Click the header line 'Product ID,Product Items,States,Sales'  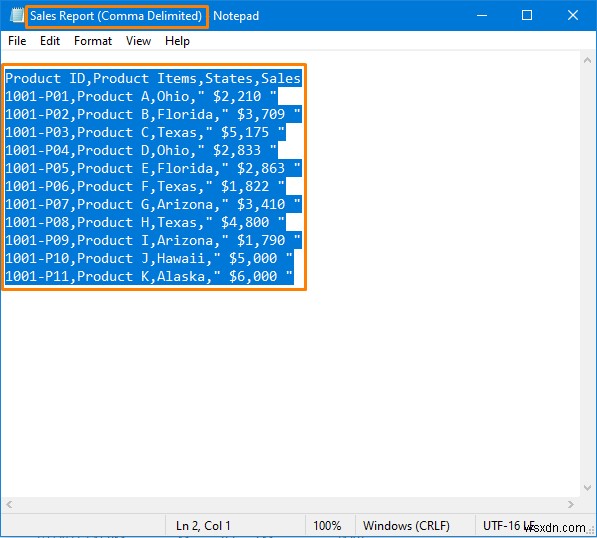(x=153, y=78)
